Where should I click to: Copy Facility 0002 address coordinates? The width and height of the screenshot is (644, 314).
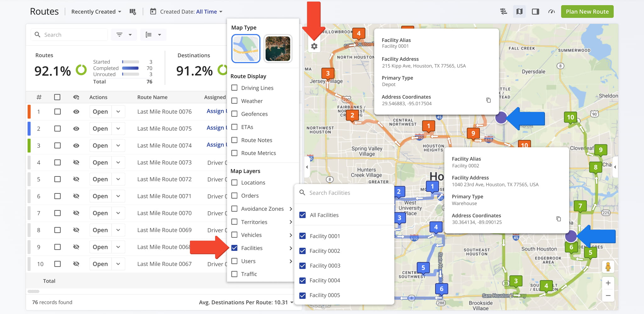558,219
